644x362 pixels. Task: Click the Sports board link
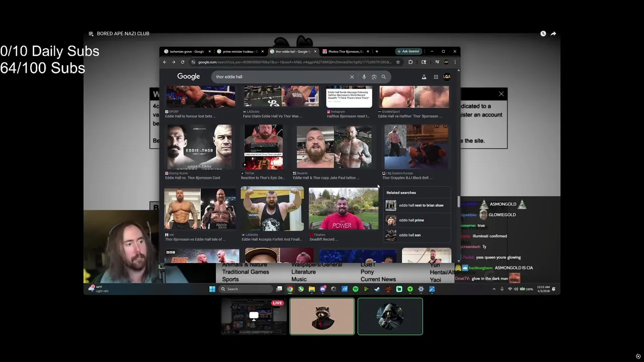pos(230,280)
